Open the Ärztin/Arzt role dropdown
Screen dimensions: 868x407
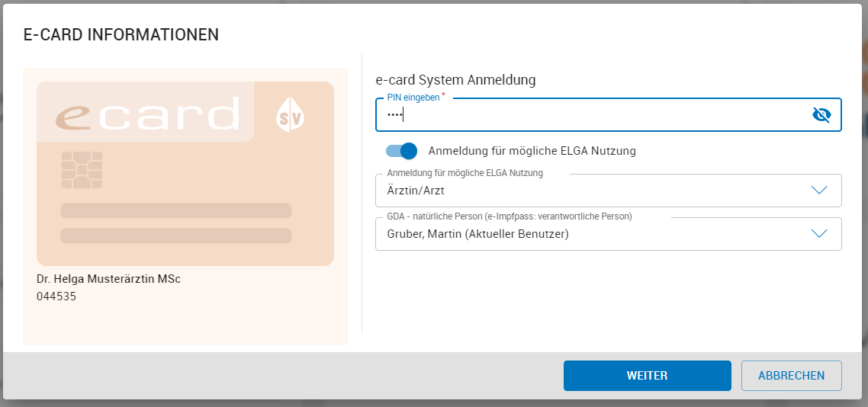point(609,191)
